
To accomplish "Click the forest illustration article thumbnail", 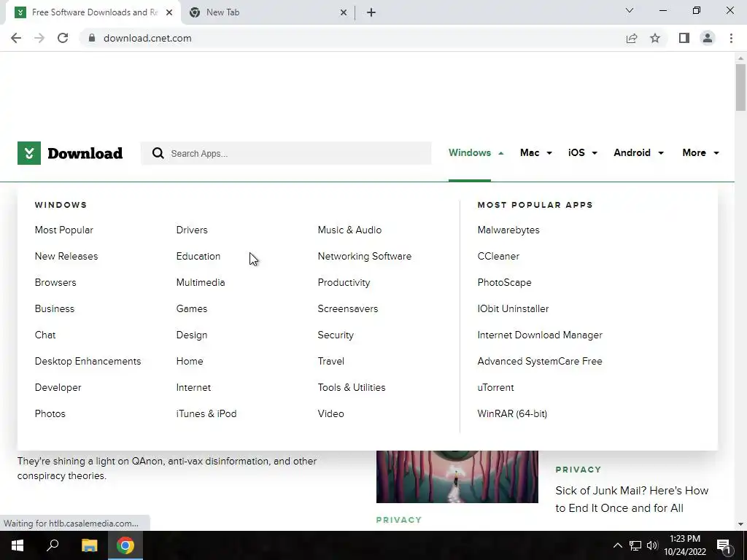I will [x=457, y=477].
